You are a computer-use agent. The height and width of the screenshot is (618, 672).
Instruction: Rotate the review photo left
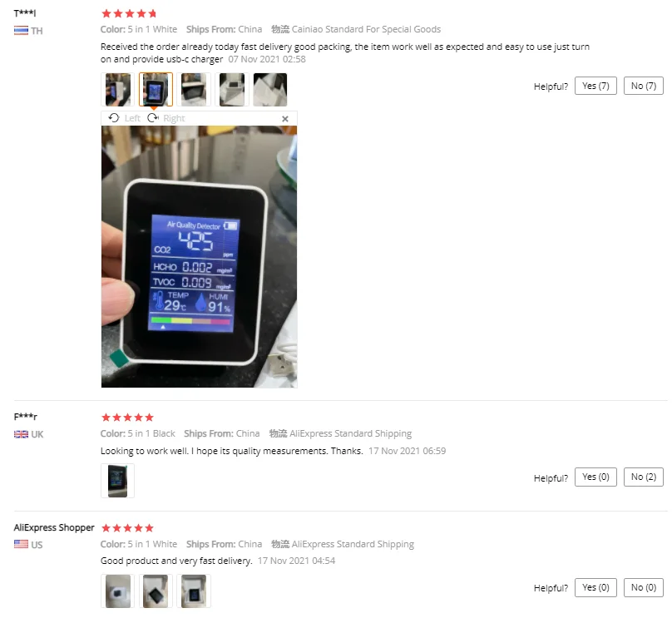point(124,118)
